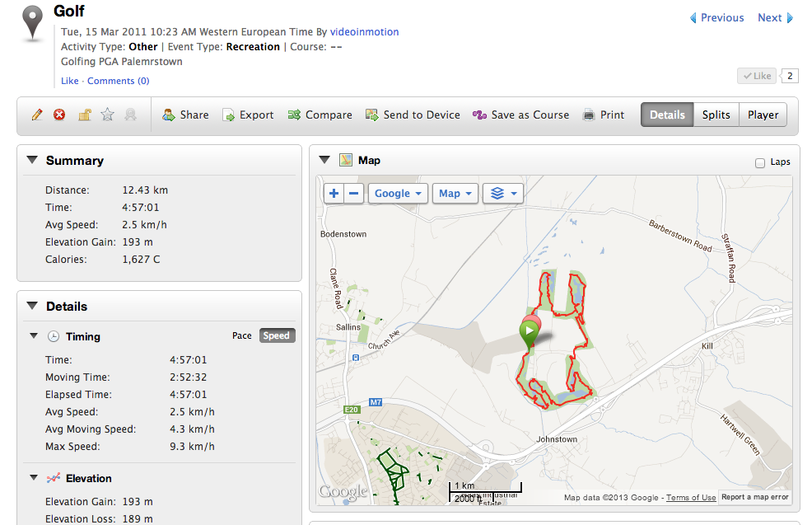Click the Sallins label on the map
Viewport: 812px width, 525px height.
348,327
